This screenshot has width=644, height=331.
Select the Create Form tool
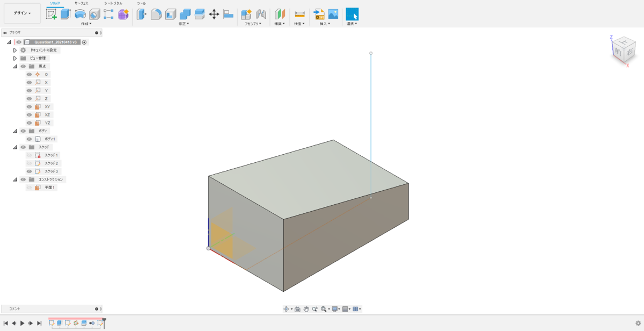coord(123,15)
